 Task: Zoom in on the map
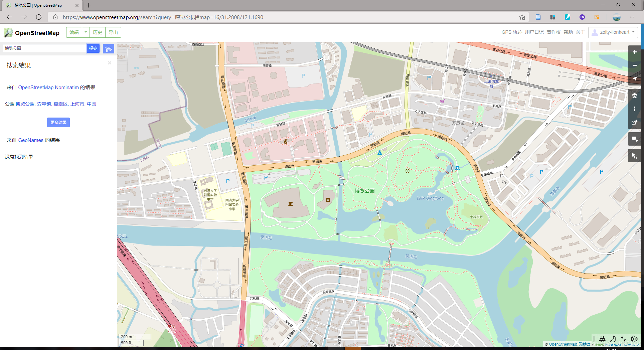point(635,52)
